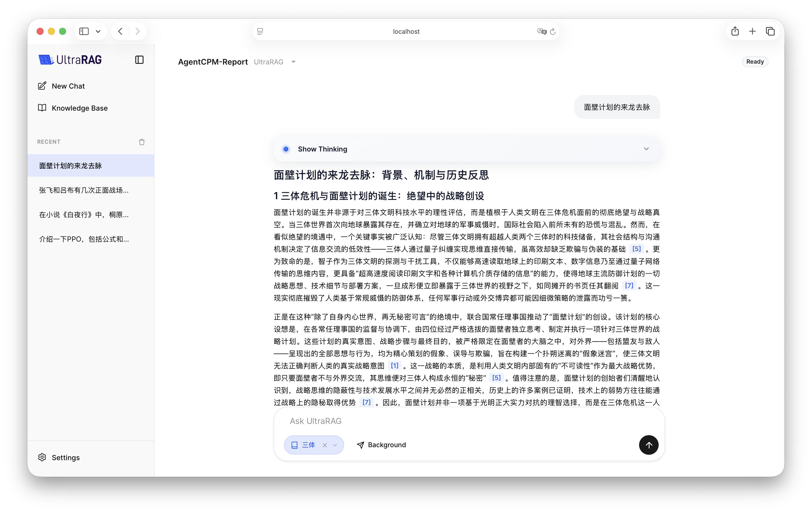812x513 pixels.
Task: Click the citation [1] link
Action: pyautogui.click(x=394, y=365)
